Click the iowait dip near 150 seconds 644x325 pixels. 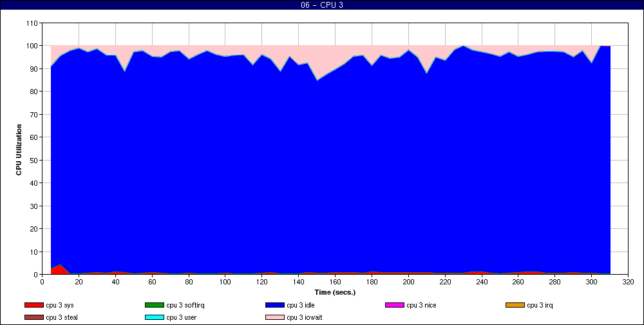pos(317,62)
